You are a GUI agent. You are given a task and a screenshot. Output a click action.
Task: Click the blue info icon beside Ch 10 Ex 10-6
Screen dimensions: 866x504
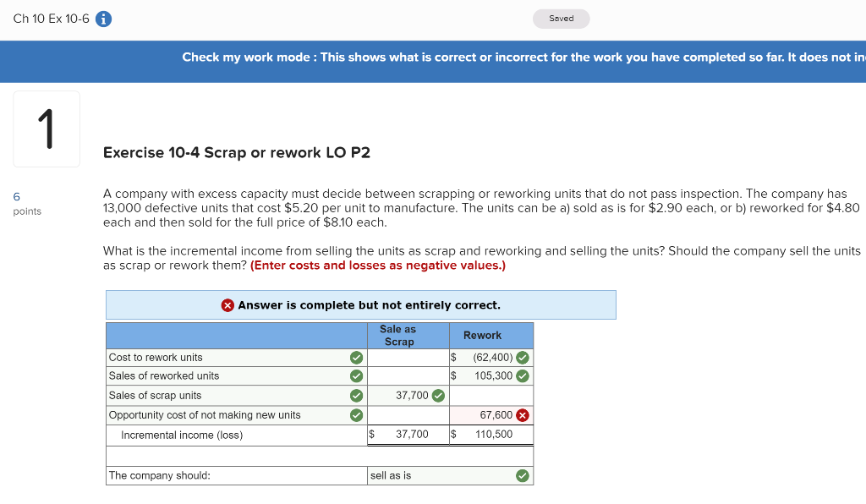(x=103, y=19)
